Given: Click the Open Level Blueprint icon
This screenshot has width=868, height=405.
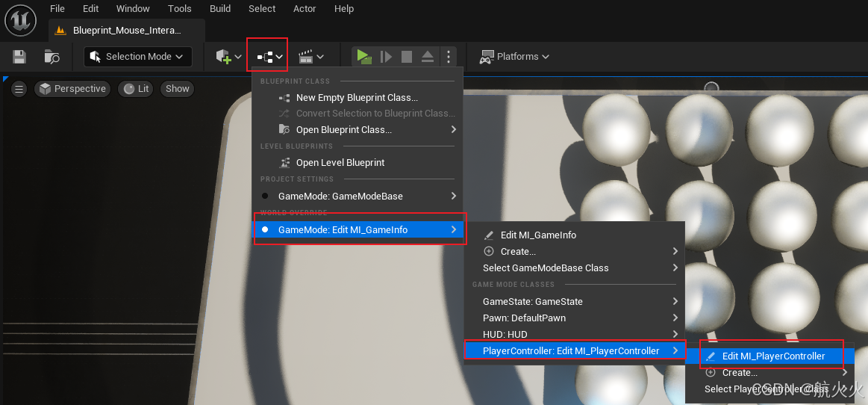Looking at the screenshot, I should [x=284, y=163].
